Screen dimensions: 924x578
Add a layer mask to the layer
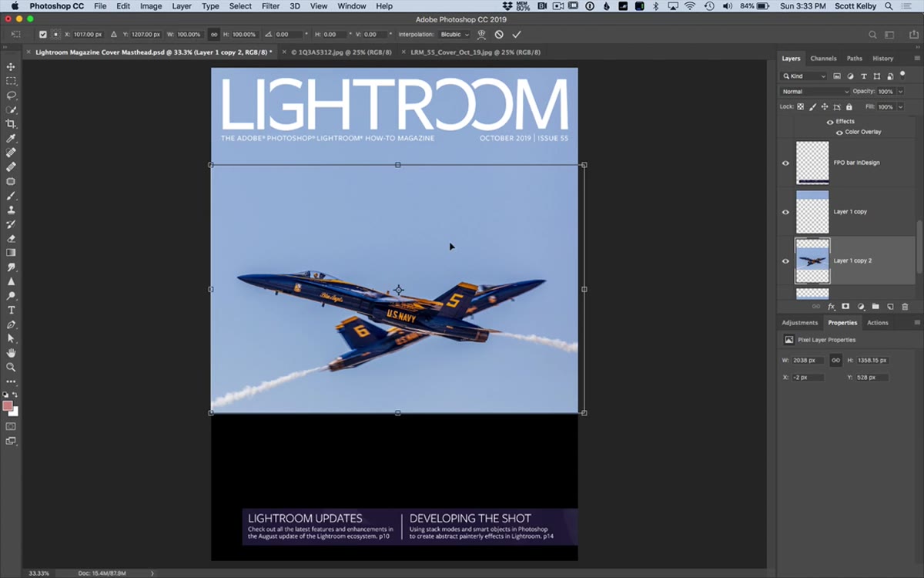tap(845, 307)
